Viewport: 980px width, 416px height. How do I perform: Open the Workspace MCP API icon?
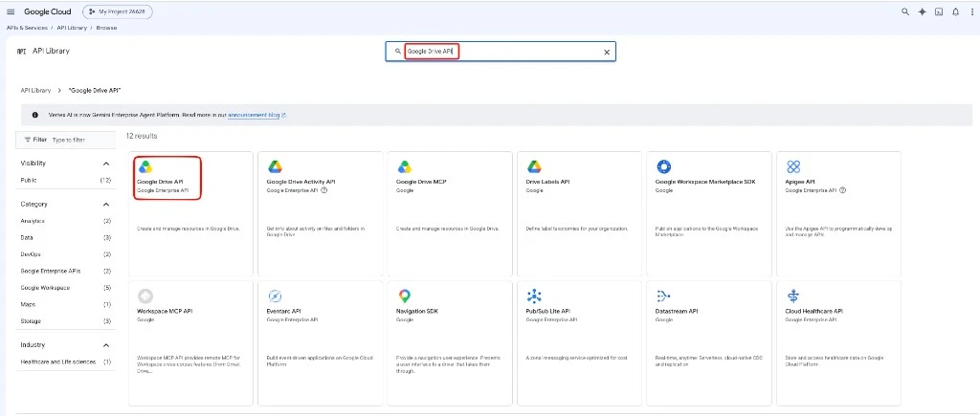click(145, 296)
